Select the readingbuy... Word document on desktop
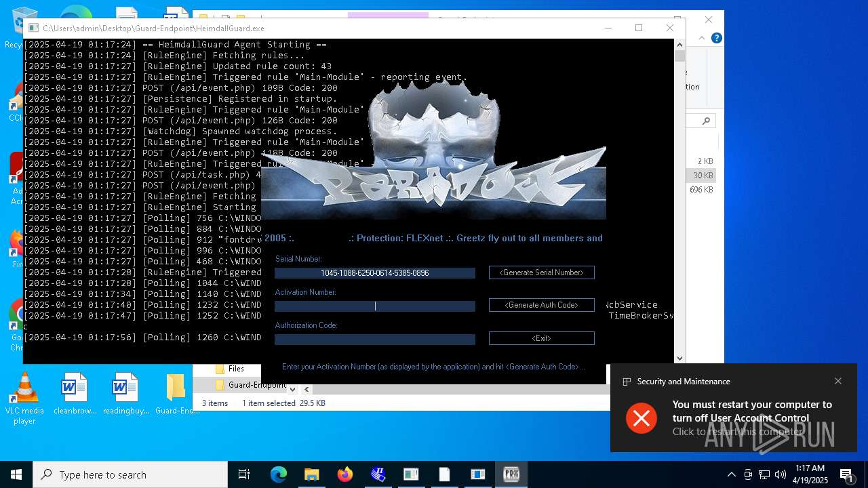The image size is (868, 488). tap(125, 394)
